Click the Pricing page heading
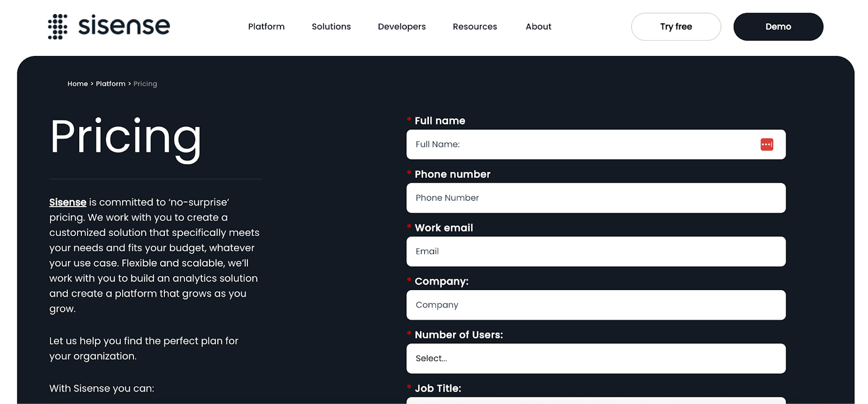Screen dimensions: 868x404 click(x=125, y=138)
